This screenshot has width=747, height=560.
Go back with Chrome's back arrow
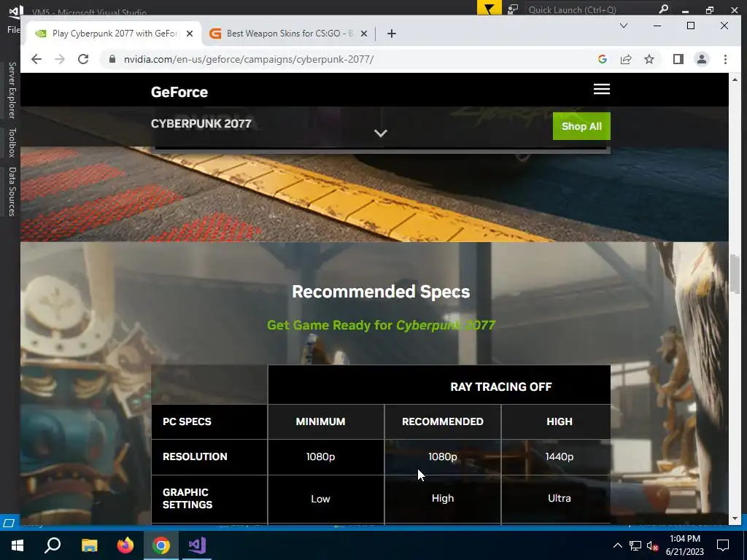(36, 59)
